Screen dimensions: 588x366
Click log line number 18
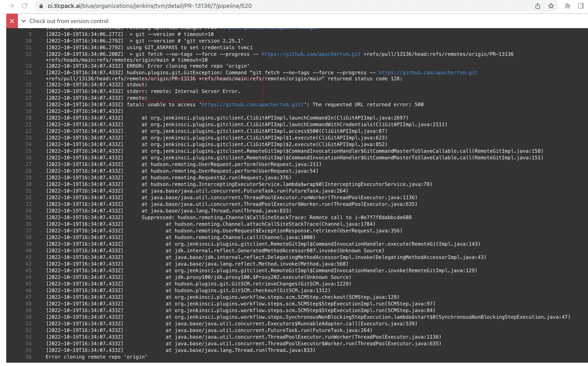click(28, 105)
